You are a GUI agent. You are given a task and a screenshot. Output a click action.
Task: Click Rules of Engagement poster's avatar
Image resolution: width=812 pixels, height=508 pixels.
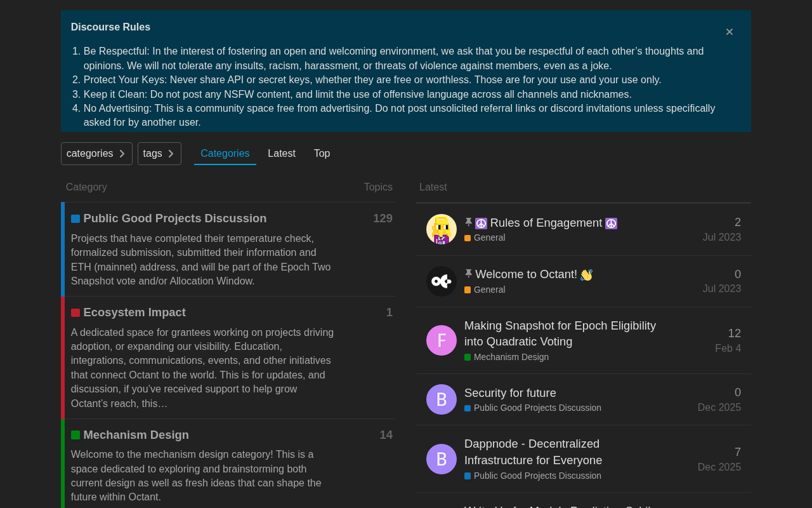442,229
